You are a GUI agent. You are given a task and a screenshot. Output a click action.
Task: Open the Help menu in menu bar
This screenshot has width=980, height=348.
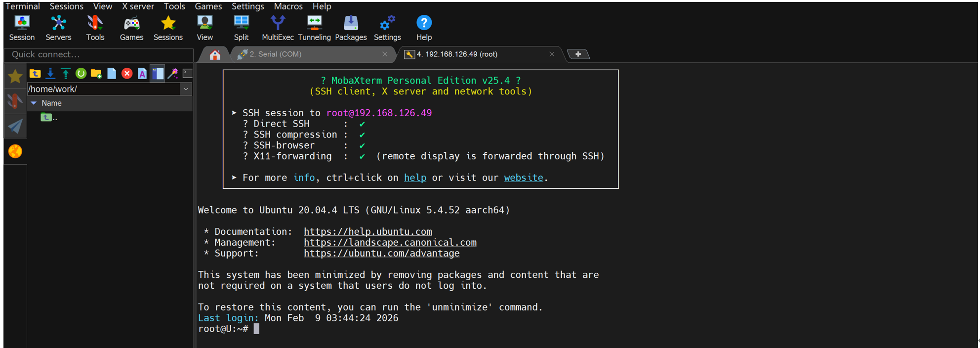(x=322, y=6)
